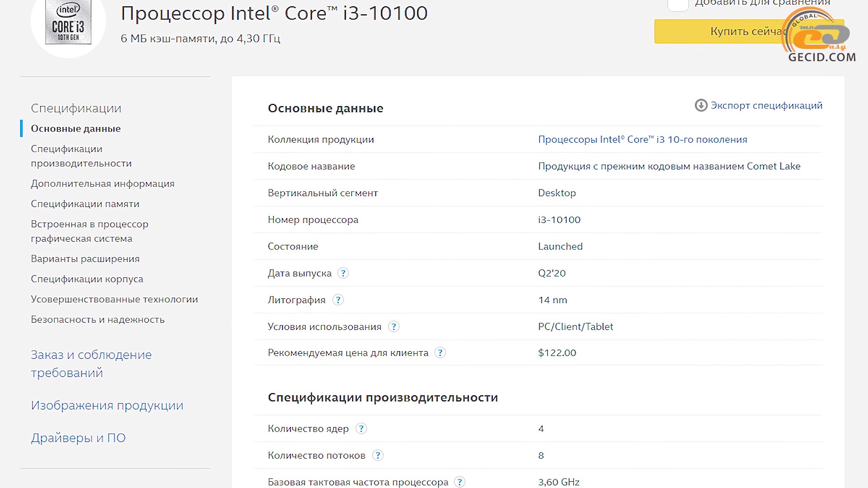This screenshot has height=488, width=868.
Task: Click the 3,60 GHz base frequency value
Action: point(559,482)
